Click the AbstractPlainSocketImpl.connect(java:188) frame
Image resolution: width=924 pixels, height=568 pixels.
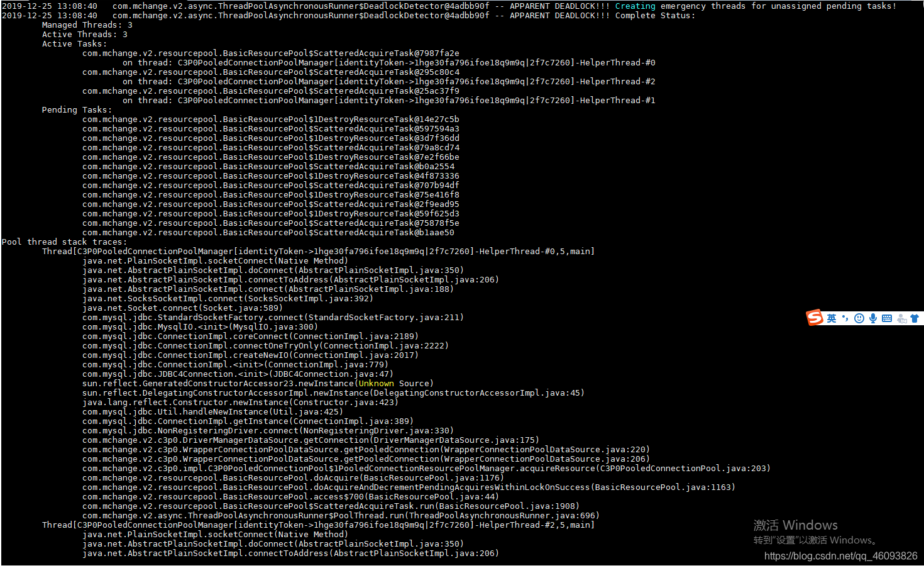[x=268, y=289]
